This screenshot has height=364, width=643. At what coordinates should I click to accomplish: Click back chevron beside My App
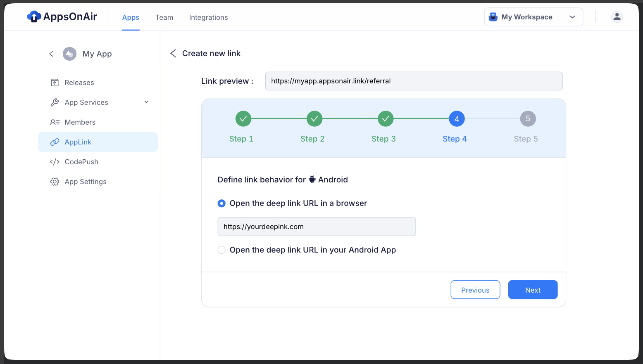[x=51, y=54]
